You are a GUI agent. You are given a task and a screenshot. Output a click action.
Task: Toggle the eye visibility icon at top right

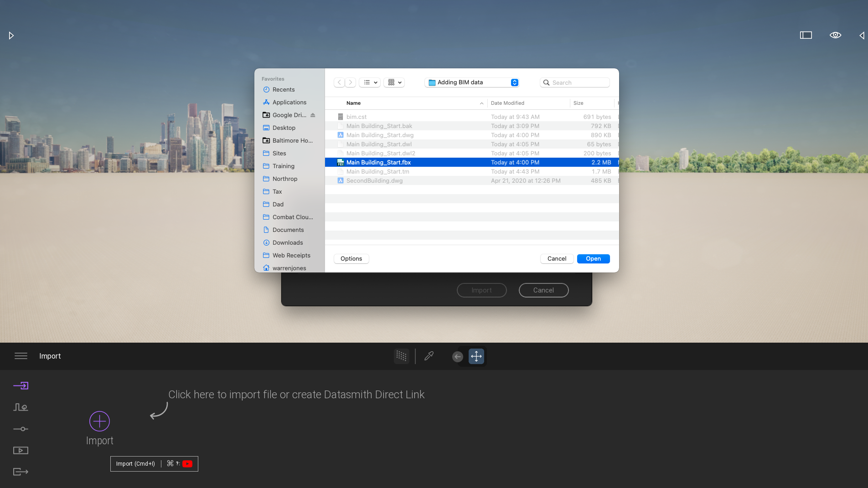(x=835, y=35)
